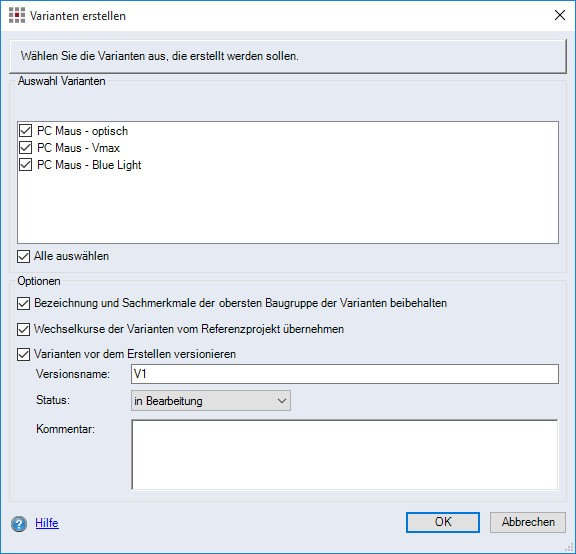The image size is (576, 554).
Task: Click the dialog's bottom-right resize grip
Action: pyautogui.click(x=569, y=547)
